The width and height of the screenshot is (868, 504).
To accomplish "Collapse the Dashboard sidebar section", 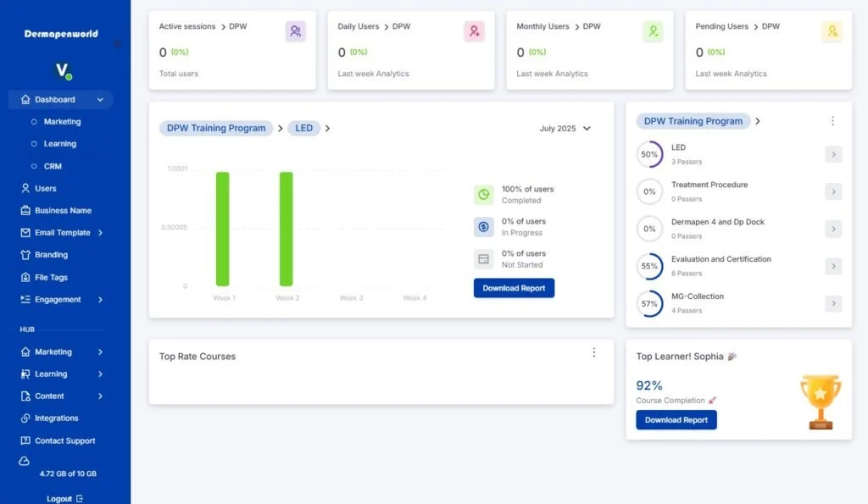I will 100,100.
